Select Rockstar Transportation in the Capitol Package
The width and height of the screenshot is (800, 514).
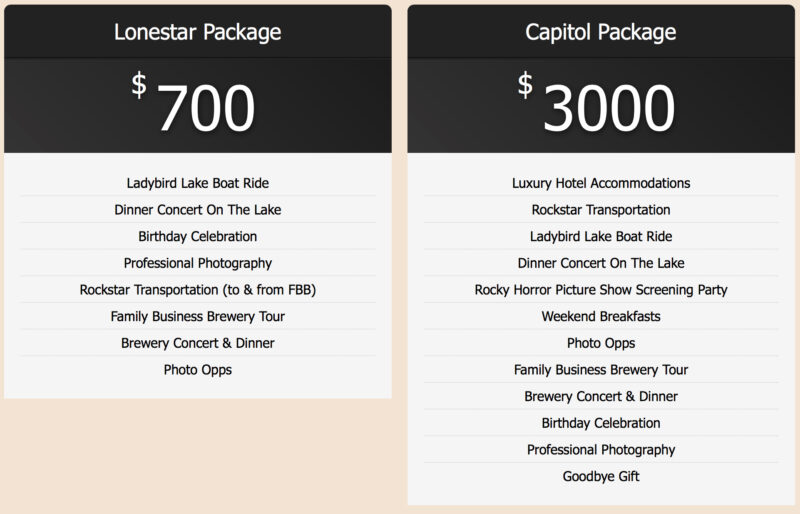tap(600, 210)
